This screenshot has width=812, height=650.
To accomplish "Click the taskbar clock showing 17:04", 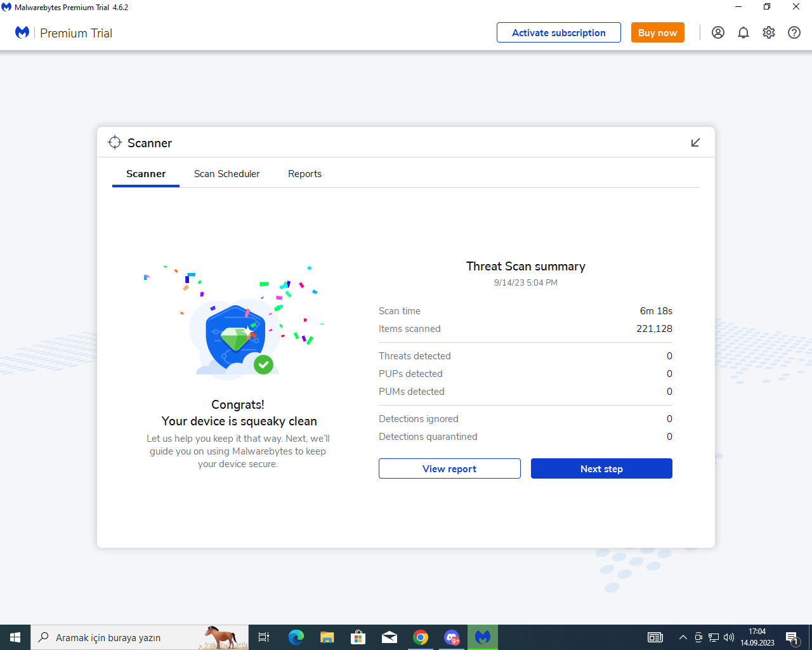I will pos(757,637).
